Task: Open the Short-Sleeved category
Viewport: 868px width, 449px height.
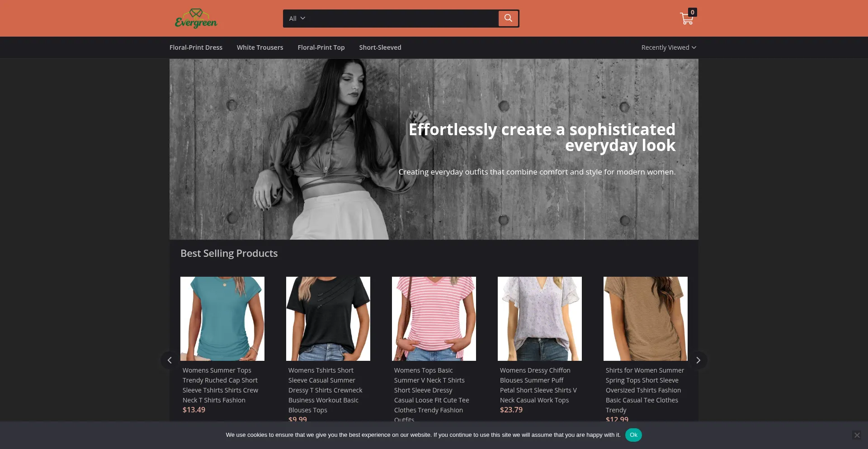Action: [x=380, y=47]
